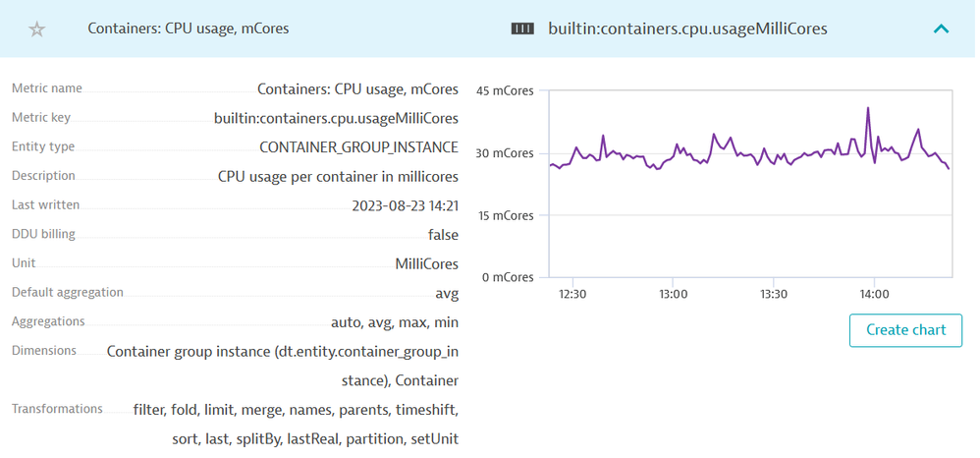Select the Metric key value in the details list
Image resolution: width=980 pixels, height=458 pixels.
pos(336,119)
